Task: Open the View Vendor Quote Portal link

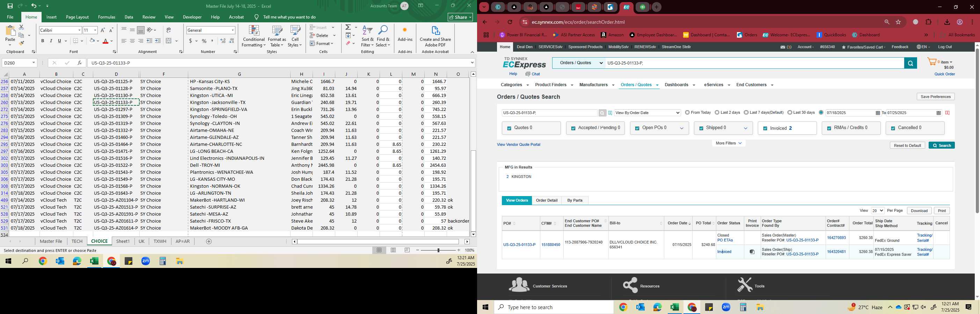Action: (519, 144)
